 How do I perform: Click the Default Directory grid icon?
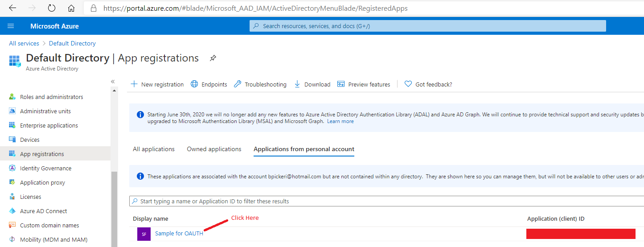click(x=15, y=62)
